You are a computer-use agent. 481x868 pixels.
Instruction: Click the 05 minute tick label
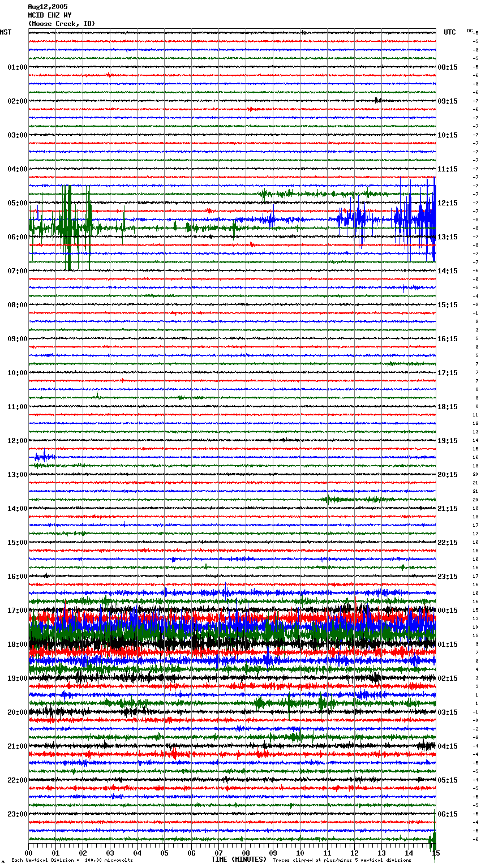coord(165,853)
